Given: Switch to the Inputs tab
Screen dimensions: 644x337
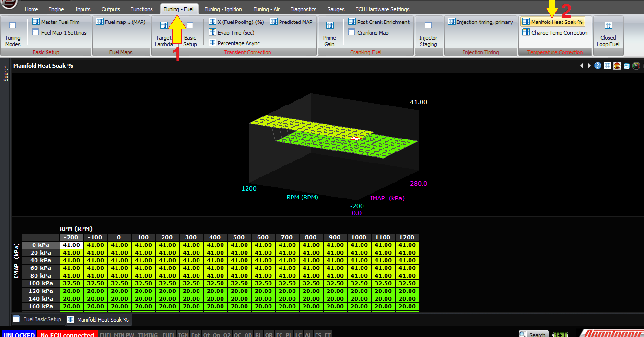Looking at the screenshot, I should pyautogui.click(x=83, y=9).
